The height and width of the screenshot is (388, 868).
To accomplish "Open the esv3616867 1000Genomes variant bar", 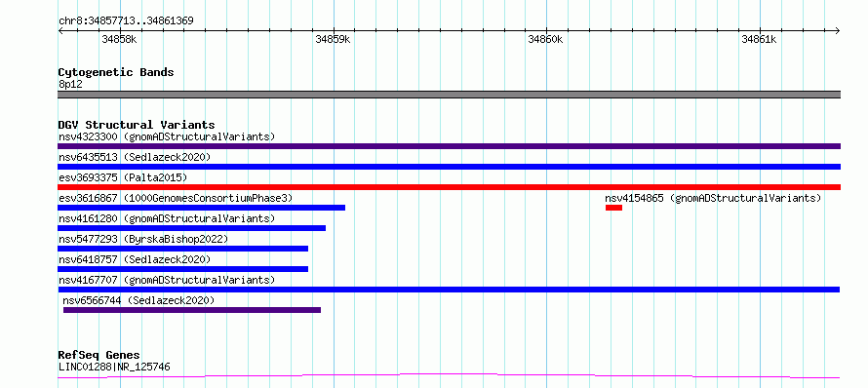I will click(202, 208).
